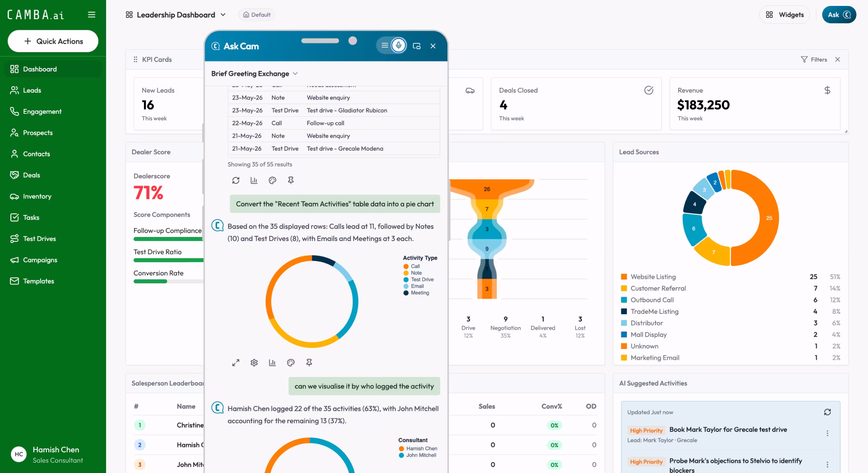Toggle the Call series in the Activity Type legend
The height and width of the screenshot is (473, 868).
[412, 266]
